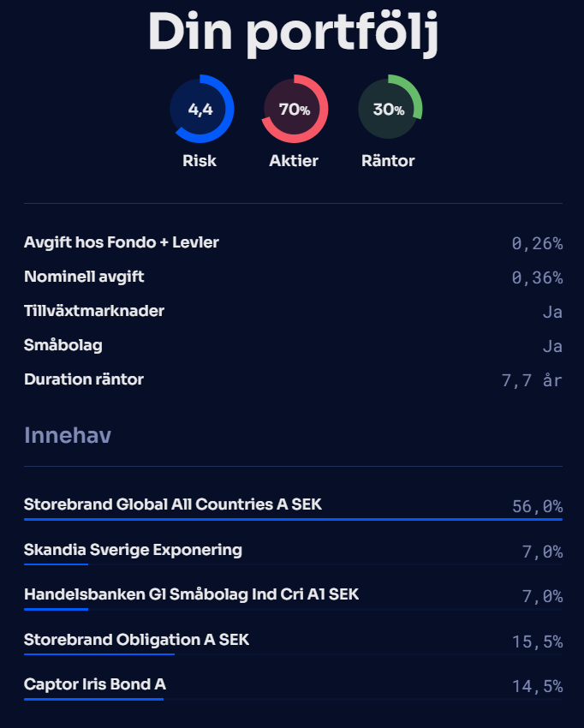The width and height of the screenshot is (584, 728).
Task: Click the 56,0% allocation progress bar
Action: point(293,519)
